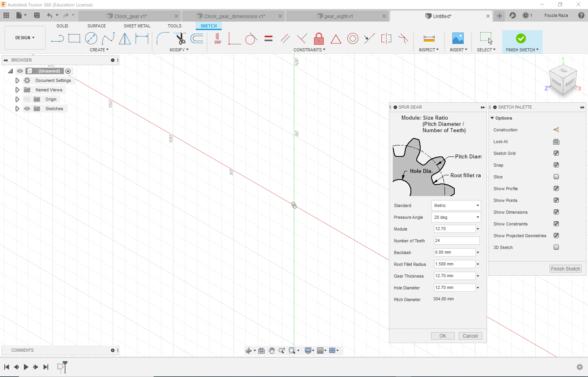
Task: Collapse the Options section in Sketch Palette
Action: pos(492,118)
